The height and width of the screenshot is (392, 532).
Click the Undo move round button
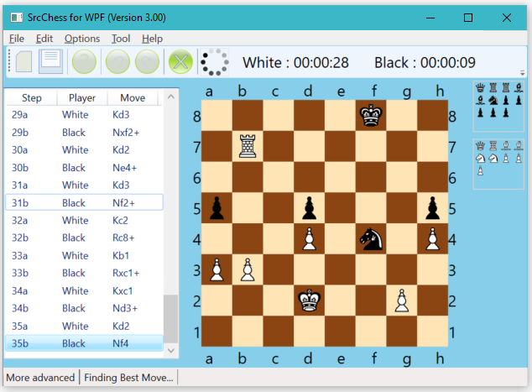click(117, 62)
